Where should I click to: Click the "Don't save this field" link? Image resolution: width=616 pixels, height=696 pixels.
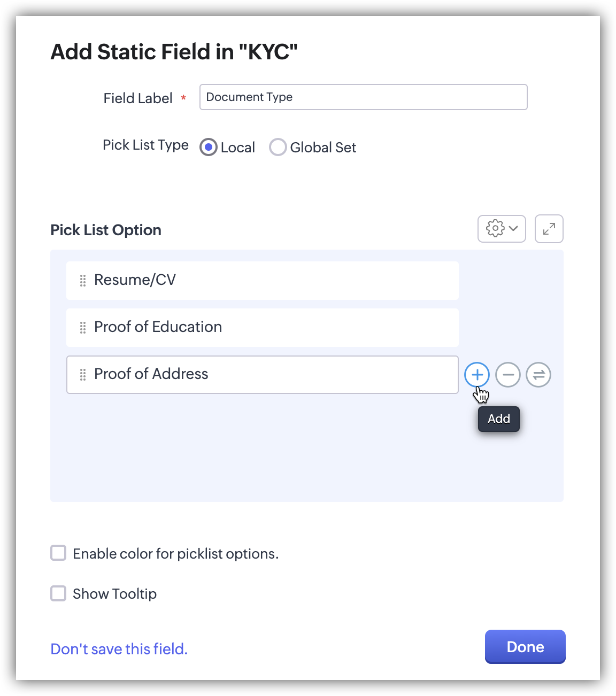point(119,649)
